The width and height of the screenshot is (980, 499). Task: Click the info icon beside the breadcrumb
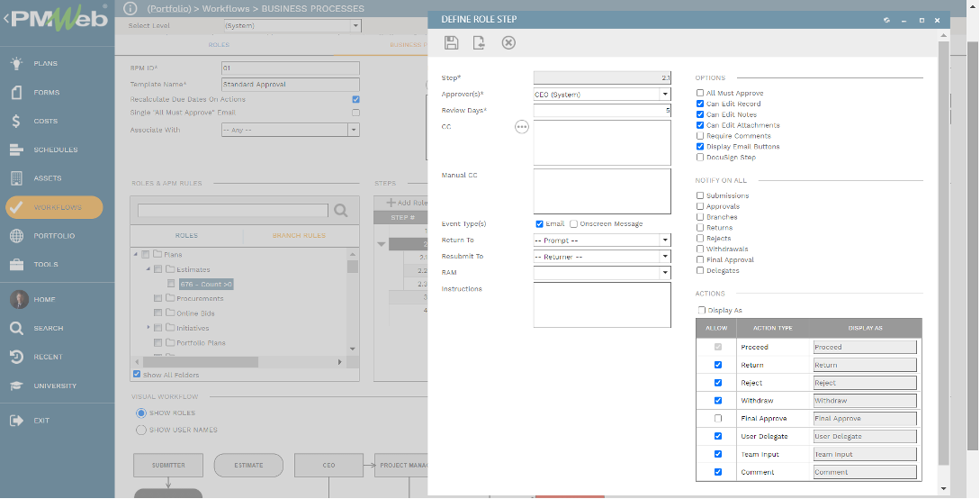[130, 9]
